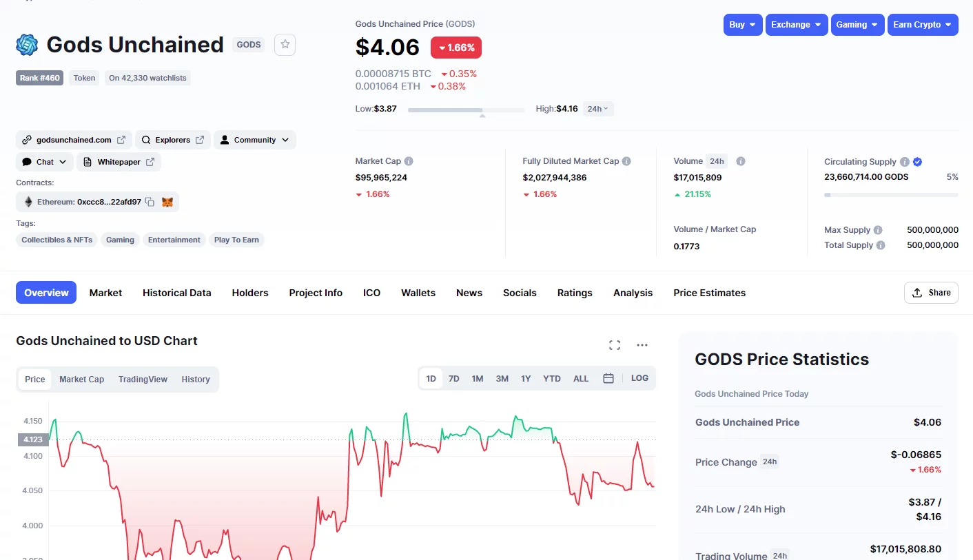
Task: Switch chart to History view
Action: (196, 380)
